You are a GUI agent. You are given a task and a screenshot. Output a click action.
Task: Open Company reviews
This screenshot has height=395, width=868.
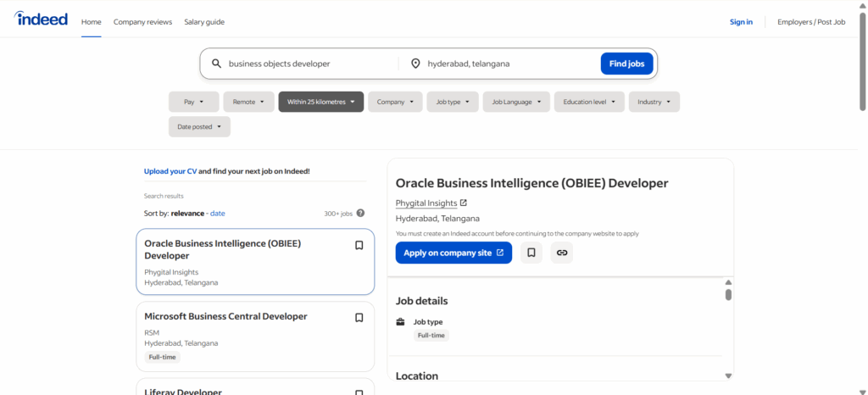142,22
